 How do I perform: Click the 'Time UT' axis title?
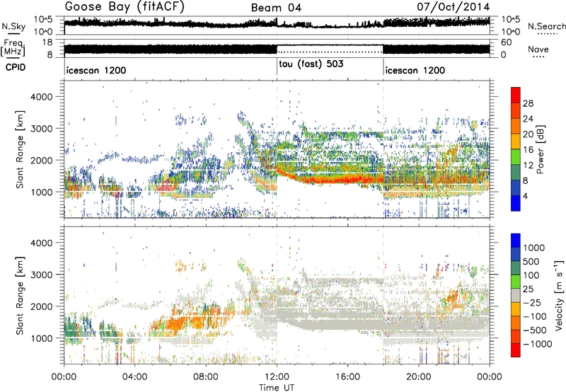click(x=277, y=387)
